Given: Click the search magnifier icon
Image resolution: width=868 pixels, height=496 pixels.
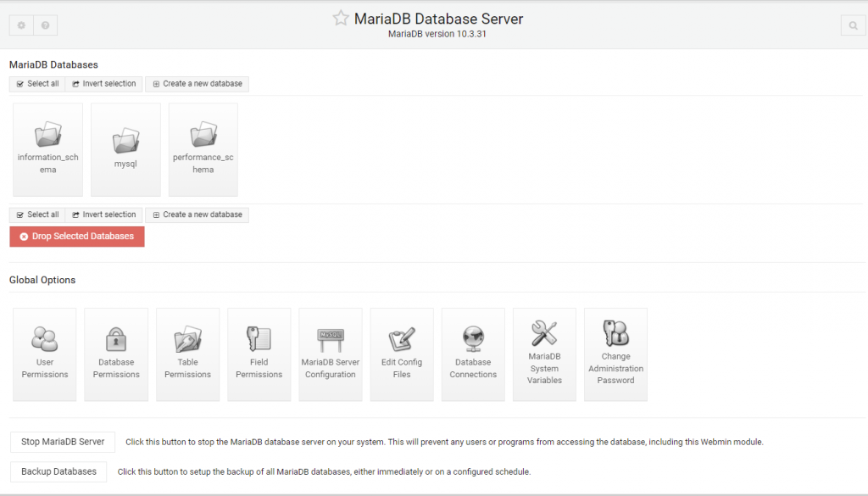Looking at the screenshot, I should tap(853, 25).
